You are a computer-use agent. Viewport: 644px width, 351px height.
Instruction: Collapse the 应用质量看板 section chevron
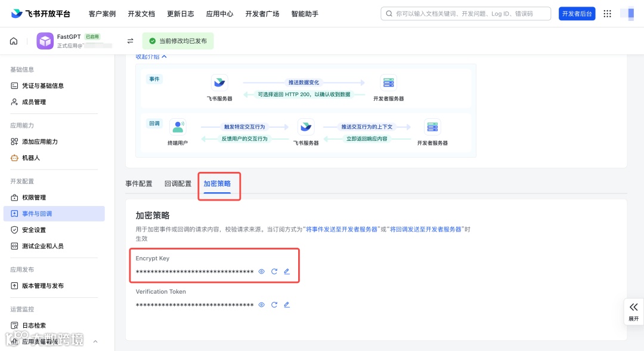tap(95, 341)
